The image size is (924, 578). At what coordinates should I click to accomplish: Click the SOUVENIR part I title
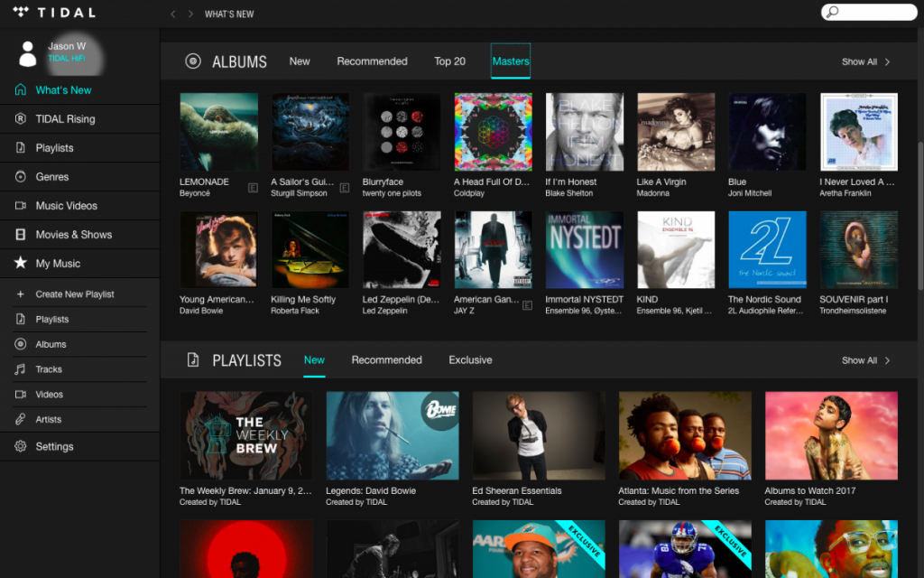(854, 299)
